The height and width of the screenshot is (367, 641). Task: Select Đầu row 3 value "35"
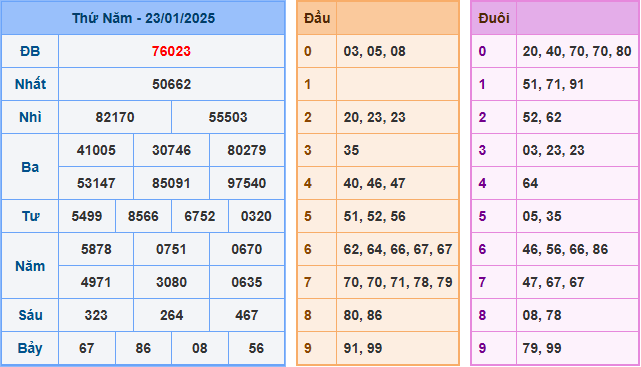tap(351, 150)
